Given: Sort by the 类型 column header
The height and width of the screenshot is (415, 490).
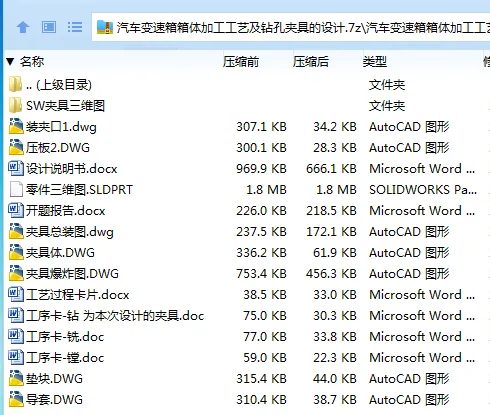Looking at the screenshot, I should [x=375, y=62].
